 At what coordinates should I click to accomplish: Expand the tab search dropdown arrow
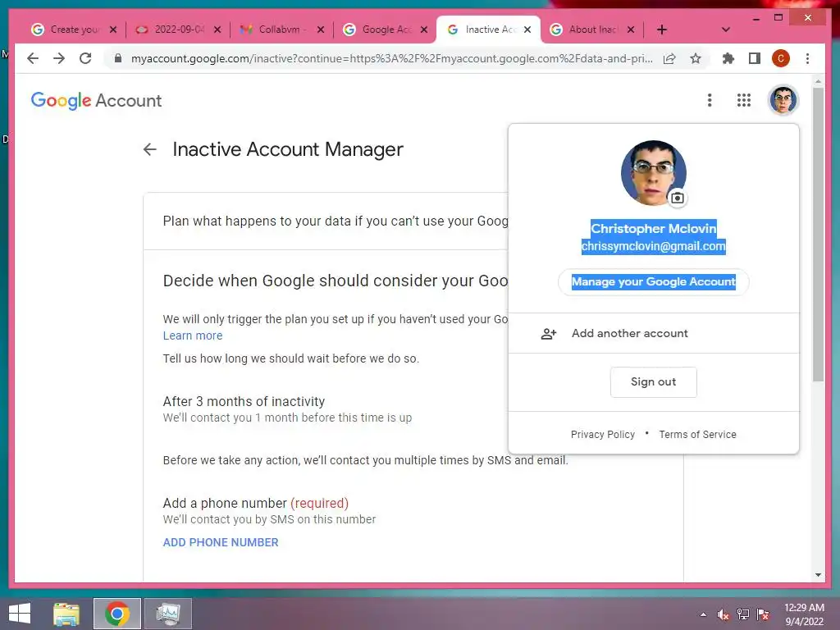[725, 30]
